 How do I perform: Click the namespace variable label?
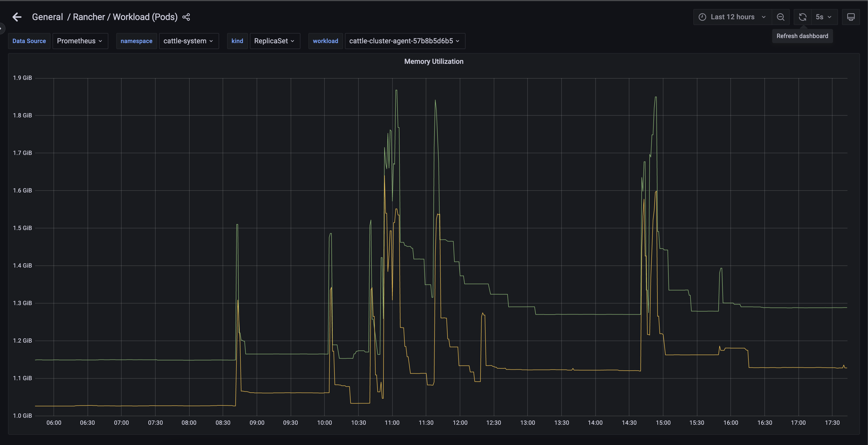pos(136,41)
